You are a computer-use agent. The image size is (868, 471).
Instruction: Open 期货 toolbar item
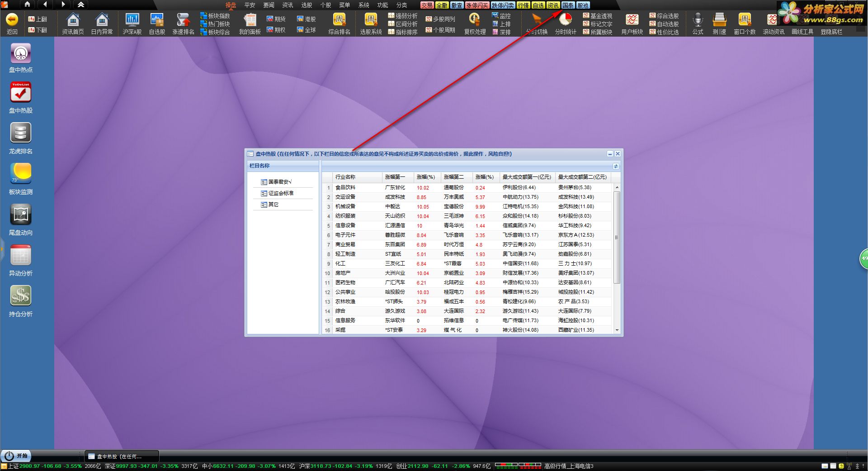276,19
